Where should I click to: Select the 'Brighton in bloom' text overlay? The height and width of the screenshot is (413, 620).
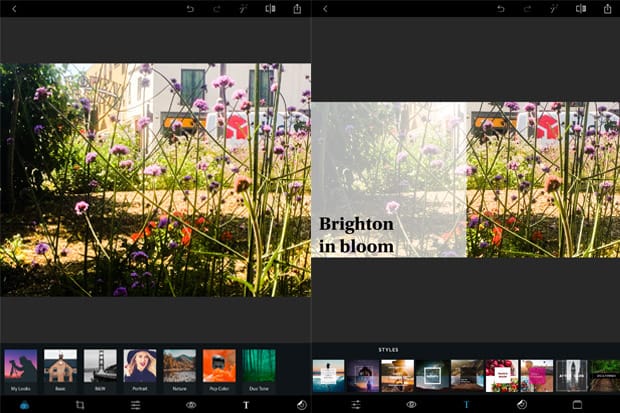[x=356, y=234]
